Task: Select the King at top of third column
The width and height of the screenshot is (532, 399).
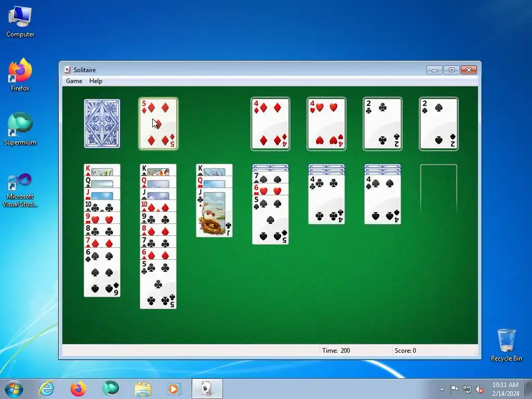Action: [x=215, y=170]
